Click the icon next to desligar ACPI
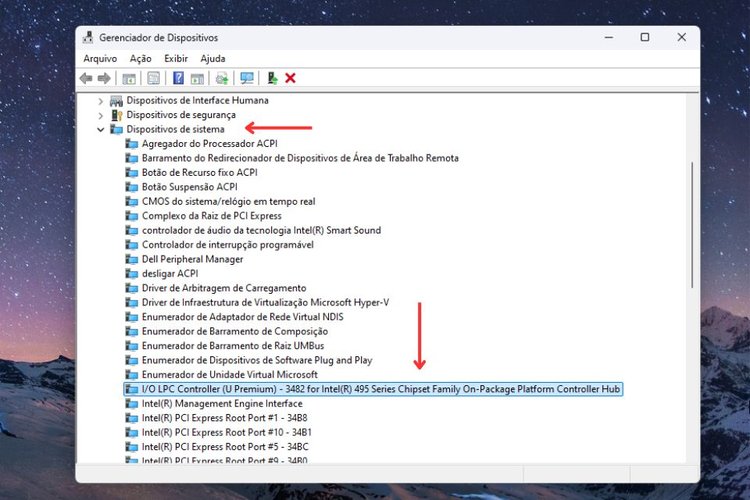Image resolution: width=750 pixels, height=500 pixels. tap(132, 274)
